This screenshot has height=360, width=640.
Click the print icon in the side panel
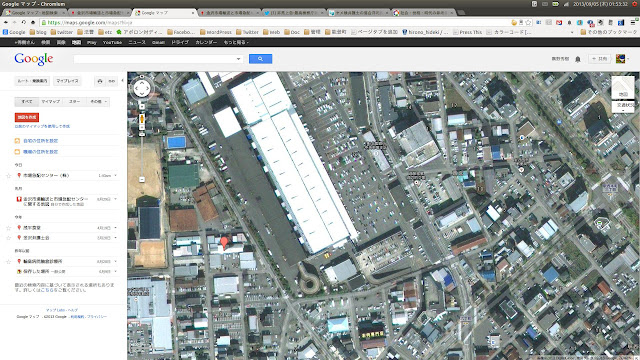[x=100, y=81]
